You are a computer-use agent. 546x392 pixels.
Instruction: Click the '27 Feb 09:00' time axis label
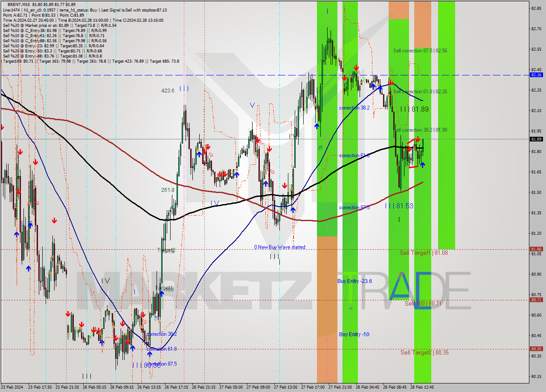258,387
